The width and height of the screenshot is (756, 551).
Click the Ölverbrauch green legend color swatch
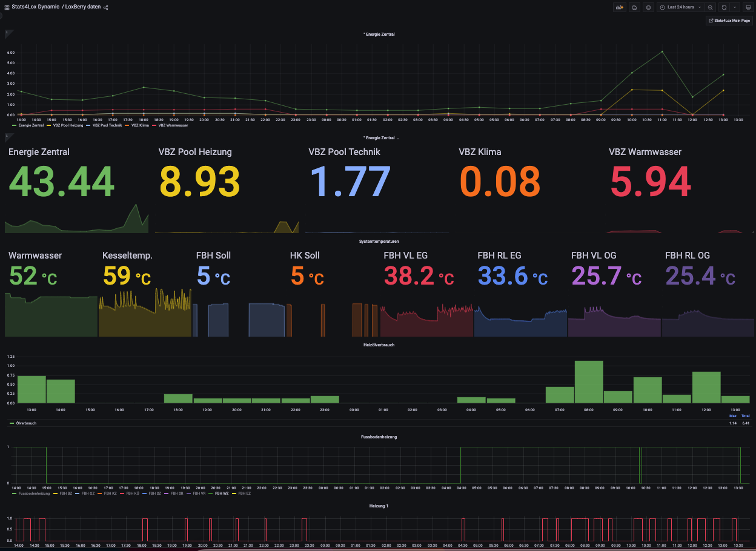pos(12,423)
